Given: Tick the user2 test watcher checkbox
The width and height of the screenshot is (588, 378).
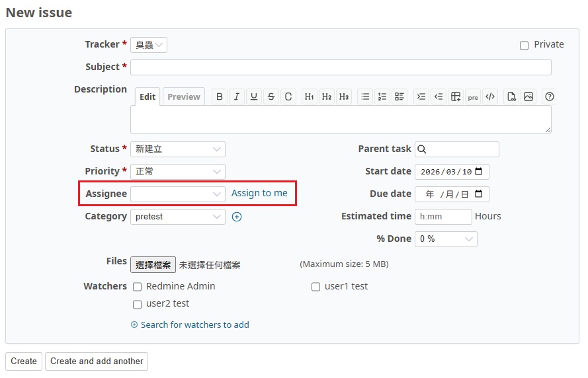Looking at the screenshot, I should coord(138,305).
